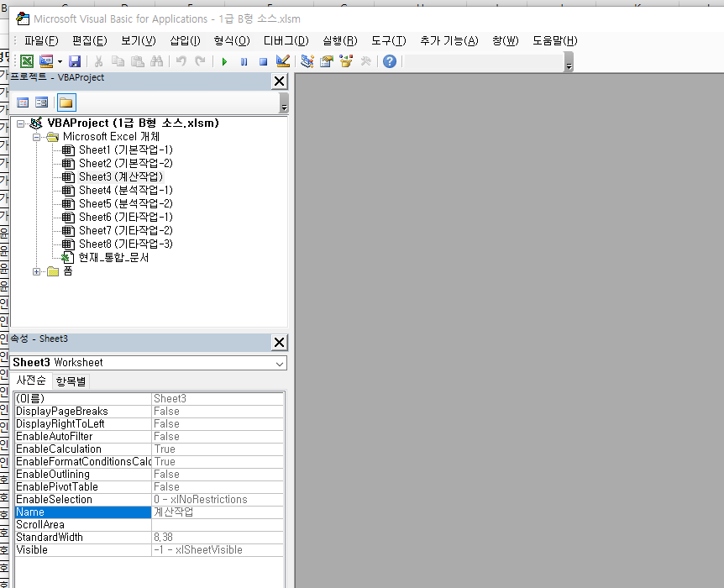Open the 삽입(I) menu
The image size is (724, 588).
185,40
